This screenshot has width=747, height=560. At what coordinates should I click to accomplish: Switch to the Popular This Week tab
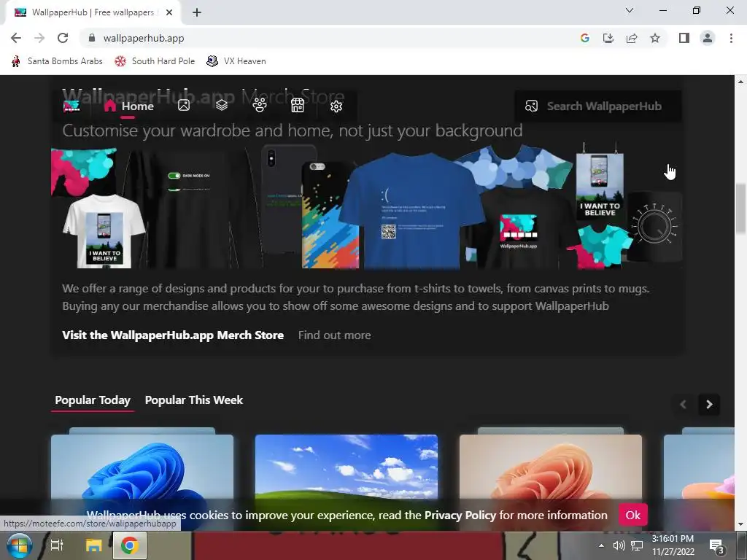coord(194,400)
